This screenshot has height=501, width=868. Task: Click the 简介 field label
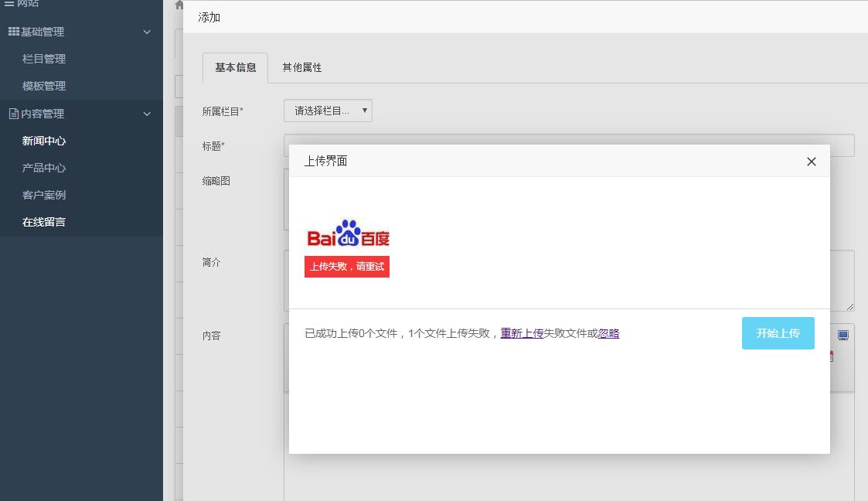(x=212, y=262)
